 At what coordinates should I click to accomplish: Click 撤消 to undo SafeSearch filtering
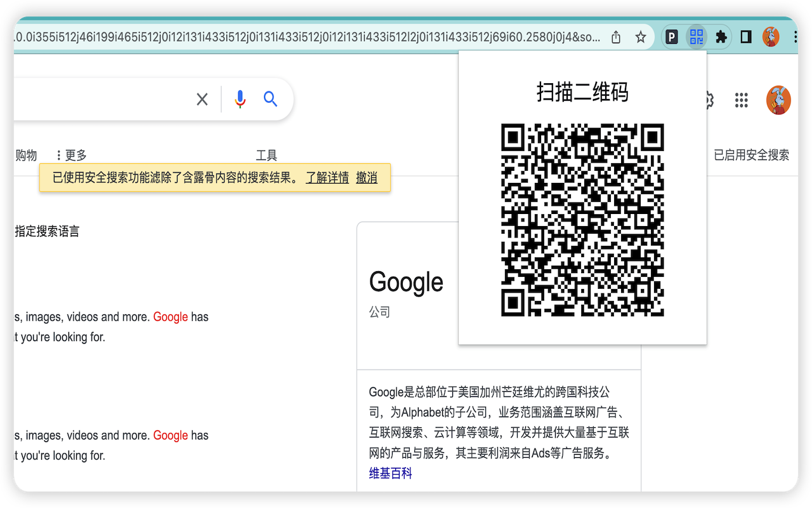click(367, 178)
